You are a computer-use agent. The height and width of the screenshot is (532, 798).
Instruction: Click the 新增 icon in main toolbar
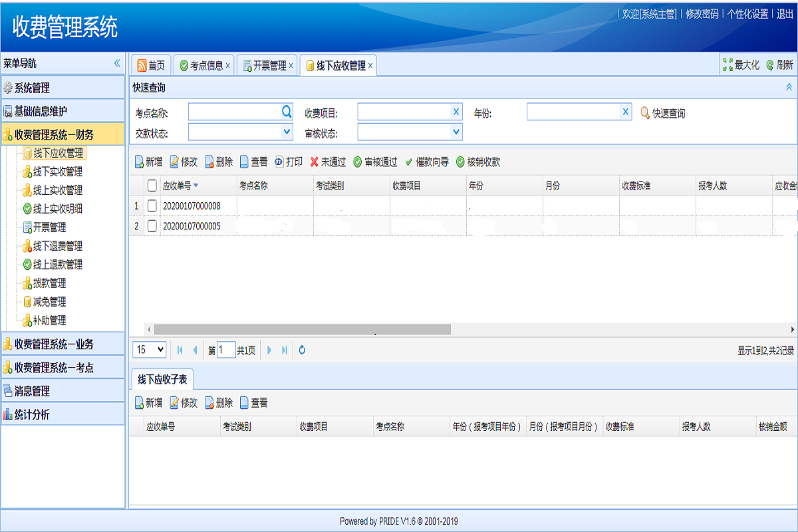coord(140,162)
